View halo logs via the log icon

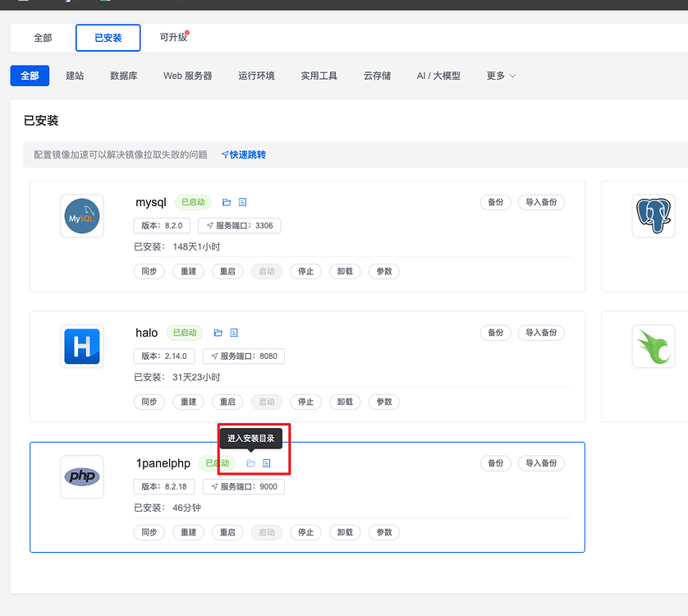point(233,333)
